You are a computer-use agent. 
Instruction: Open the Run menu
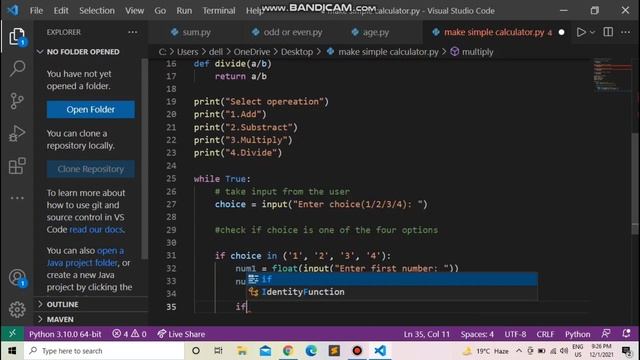point(184,11)
